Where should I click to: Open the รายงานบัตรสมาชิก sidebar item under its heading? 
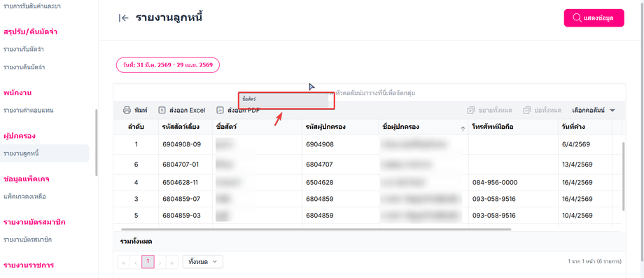click(x=27, y=239)
